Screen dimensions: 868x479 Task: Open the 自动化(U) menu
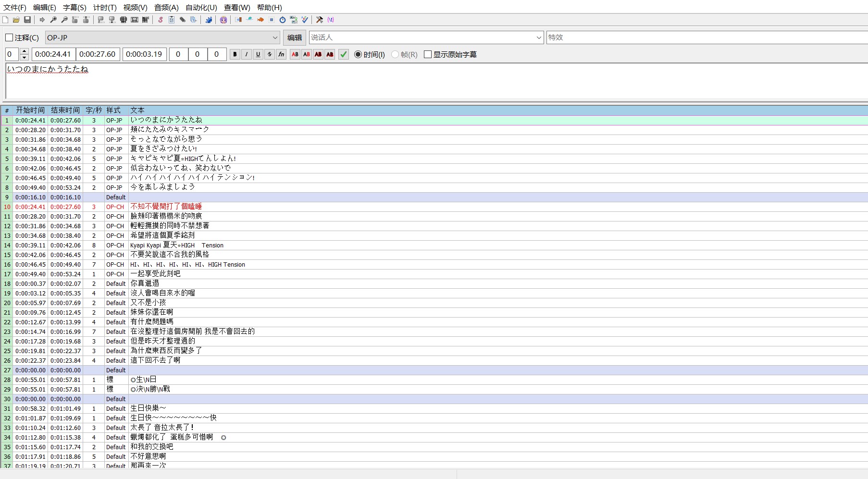point(201,7)
